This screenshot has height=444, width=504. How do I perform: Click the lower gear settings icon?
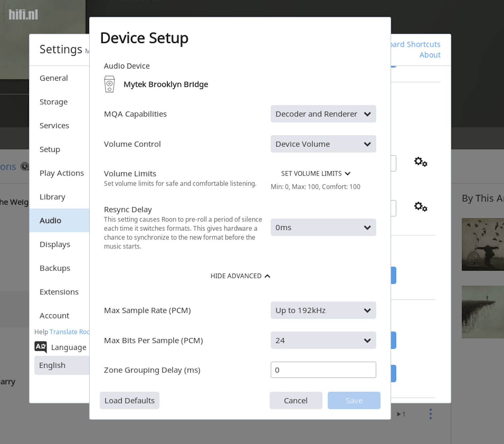(x=421, y=206)
